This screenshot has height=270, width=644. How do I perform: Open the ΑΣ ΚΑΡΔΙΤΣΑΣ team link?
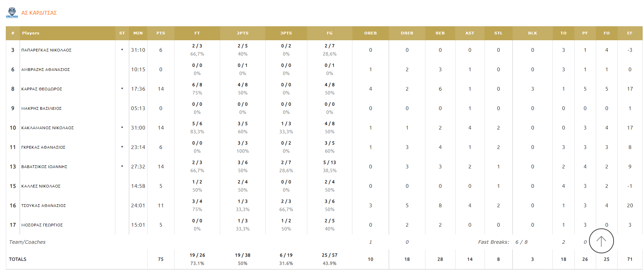click(x=39, y=13)
